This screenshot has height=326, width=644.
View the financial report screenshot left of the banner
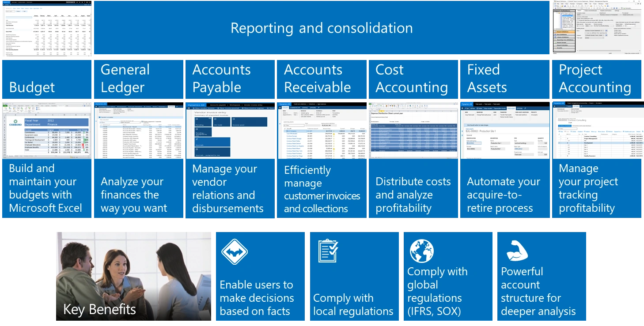(x=46, y=28)
